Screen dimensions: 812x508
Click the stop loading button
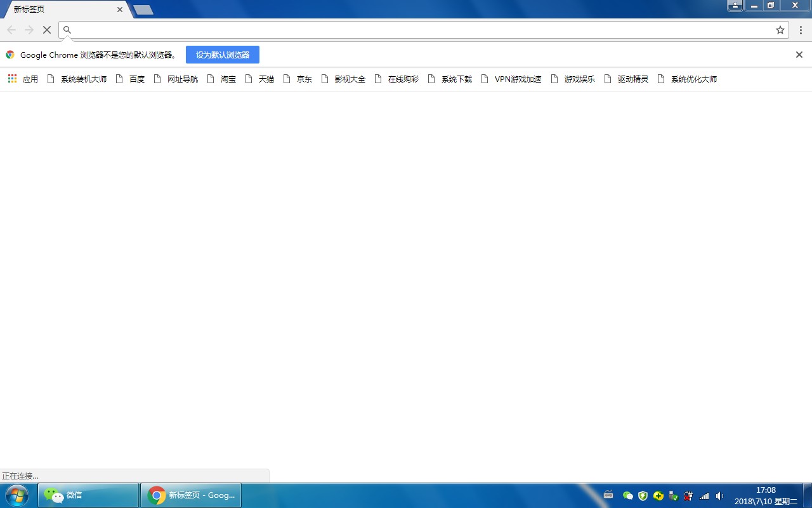46,30
